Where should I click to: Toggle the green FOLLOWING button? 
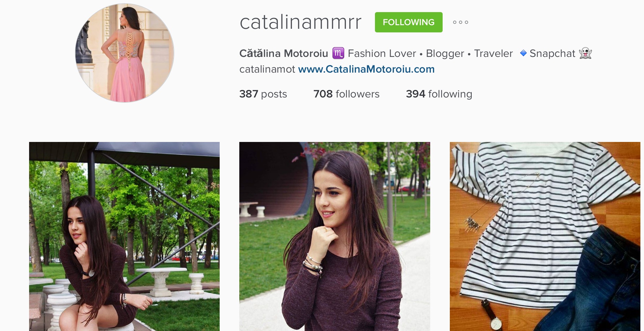(x=409, y=22)
